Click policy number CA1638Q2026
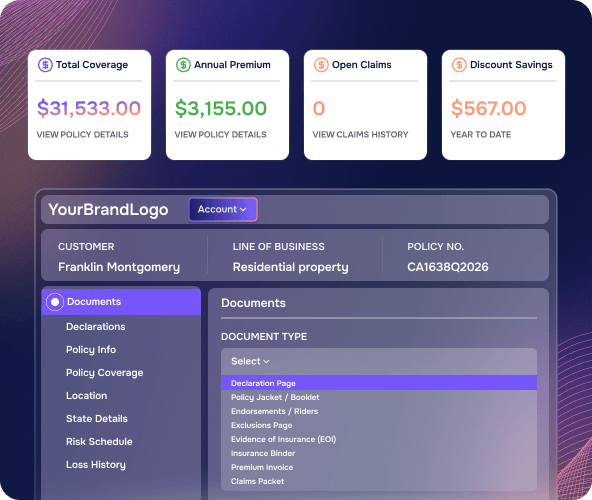The height and width of the screenshot is (500, 592). [448, 267]
